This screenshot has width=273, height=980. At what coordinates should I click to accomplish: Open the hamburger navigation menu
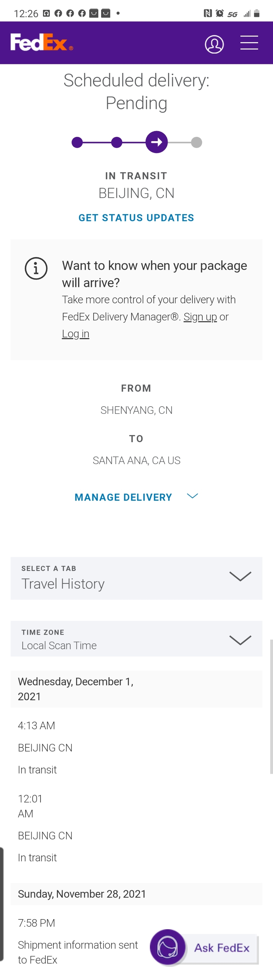249,42
